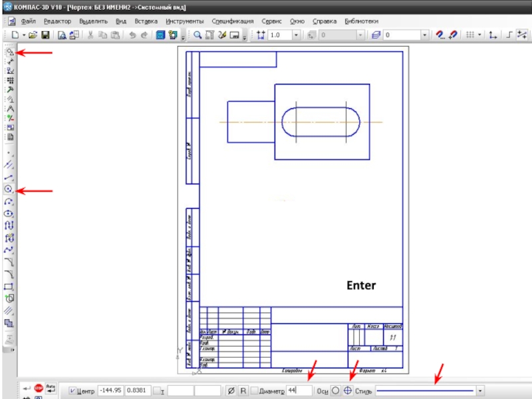Select the Circle drawing tool
This screenshot has width=532, height=399.
9,190
